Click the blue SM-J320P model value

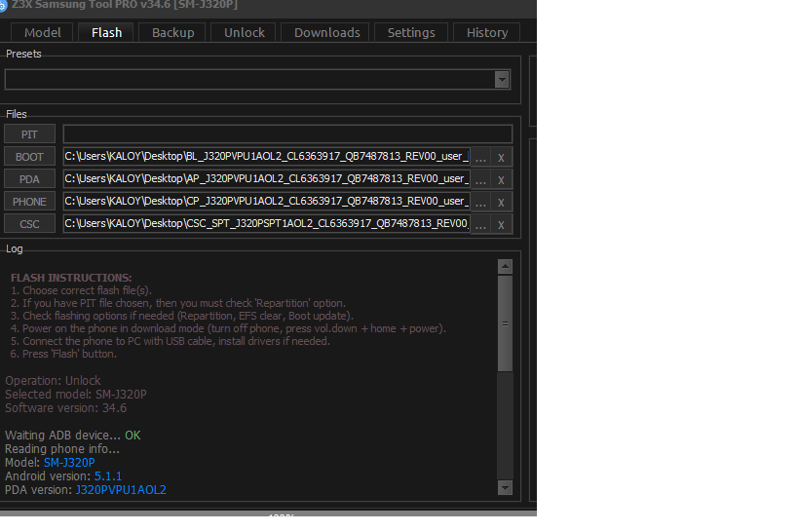tap(69, 463)
